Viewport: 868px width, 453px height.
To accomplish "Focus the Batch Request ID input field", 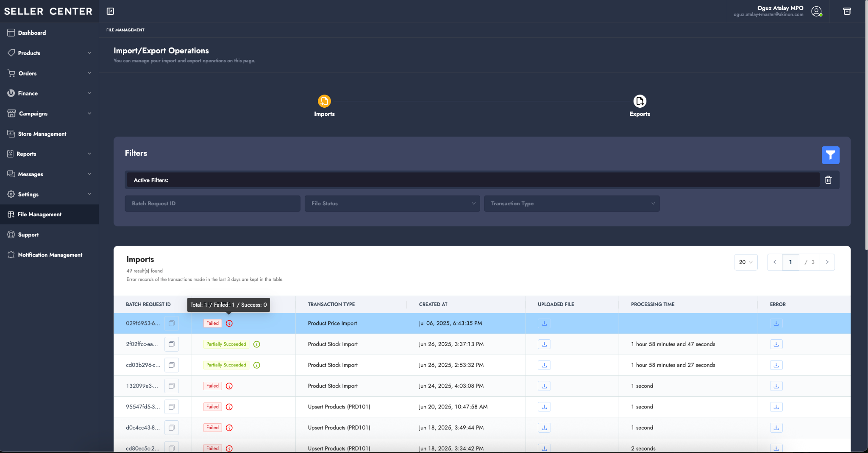I will pos(212,204).
